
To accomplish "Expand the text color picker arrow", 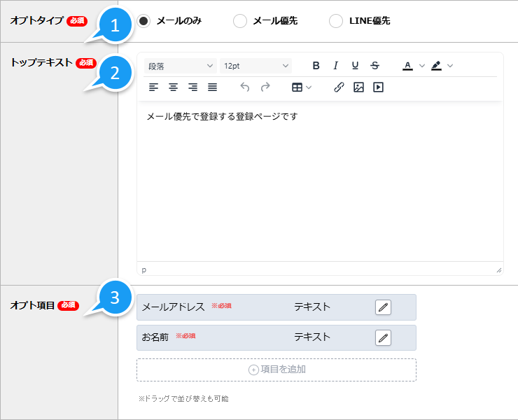I will tap(422, 66).
